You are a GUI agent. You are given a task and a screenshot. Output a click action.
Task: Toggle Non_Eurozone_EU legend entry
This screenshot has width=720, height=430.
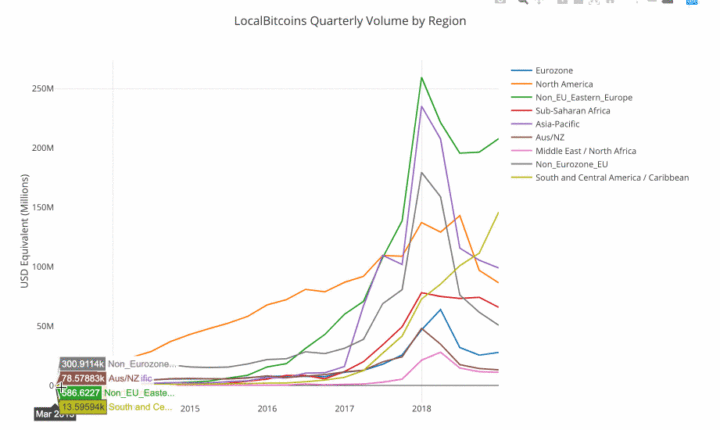[560, 164]
